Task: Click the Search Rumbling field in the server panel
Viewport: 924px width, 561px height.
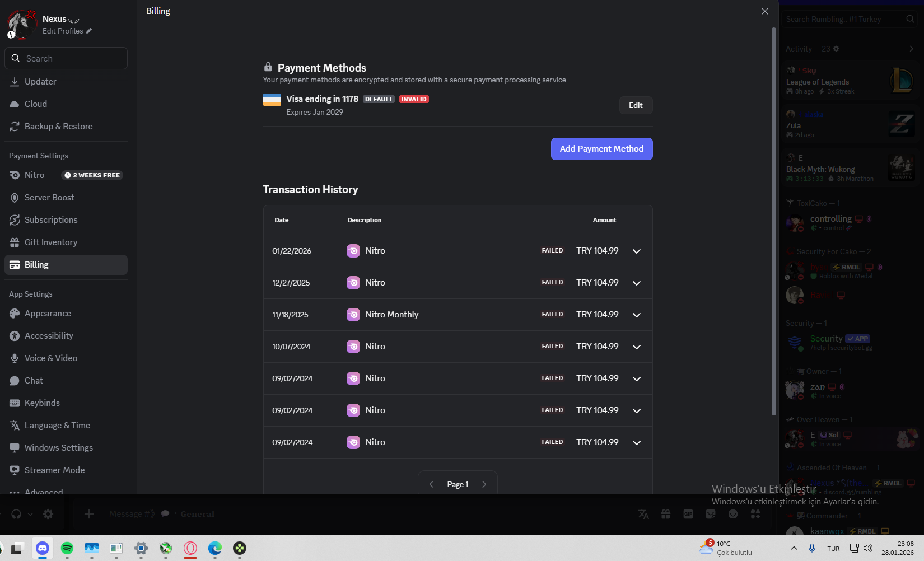Action: point(850,19)
